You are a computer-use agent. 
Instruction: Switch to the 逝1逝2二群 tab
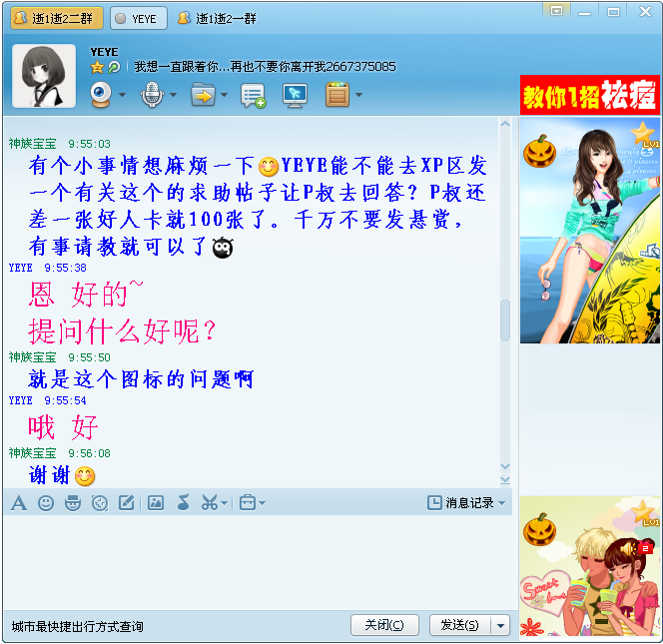[x=57, y=19]
